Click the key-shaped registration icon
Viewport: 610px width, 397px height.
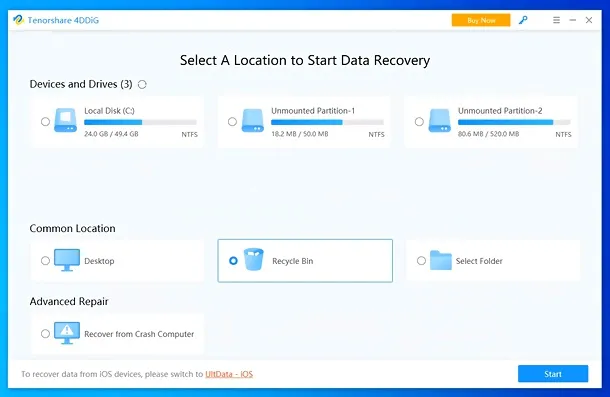point(523,20)
